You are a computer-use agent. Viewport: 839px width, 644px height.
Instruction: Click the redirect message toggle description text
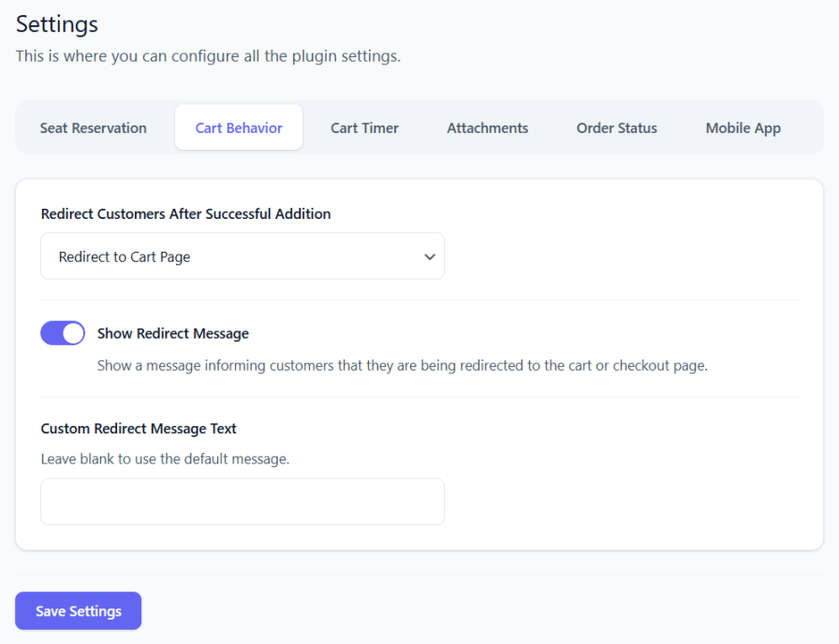click(x=402, y=366)
